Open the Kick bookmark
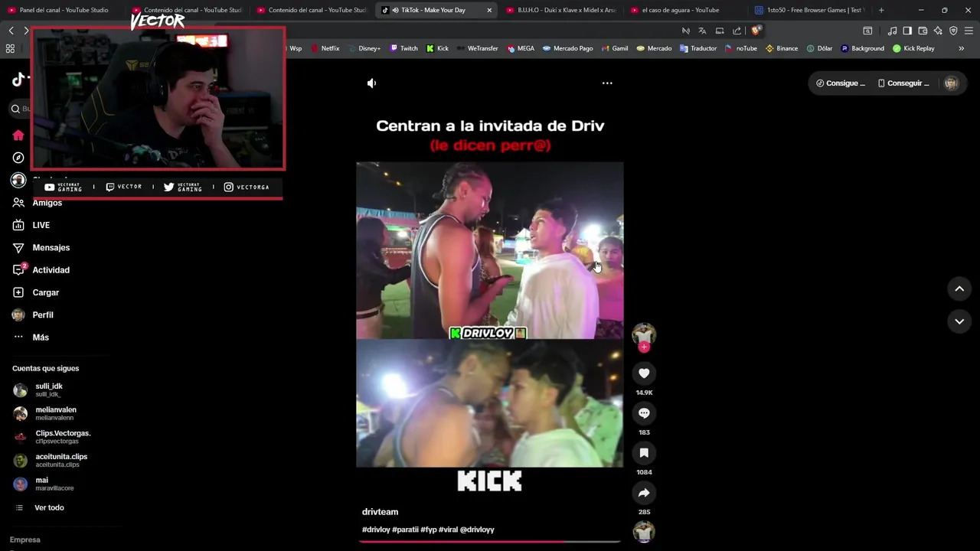This screenshot has height=551, width=980. pos(437,48)
